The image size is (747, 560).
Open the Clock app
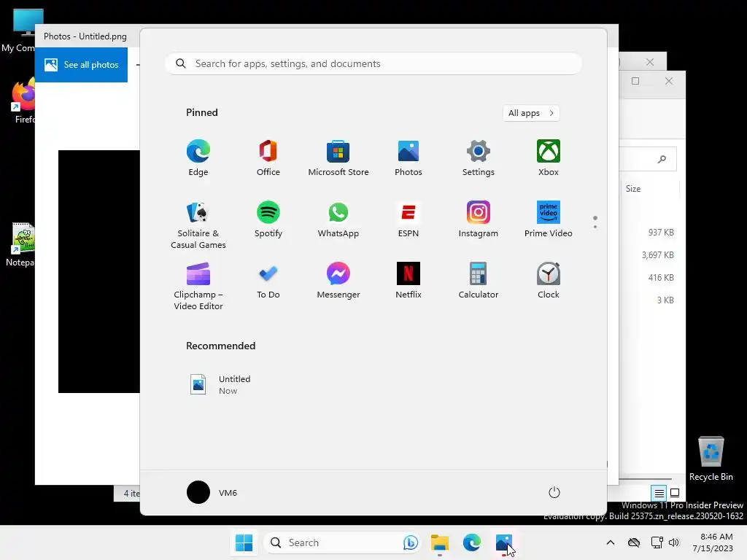pyautogui.click(x=549, y=281)
